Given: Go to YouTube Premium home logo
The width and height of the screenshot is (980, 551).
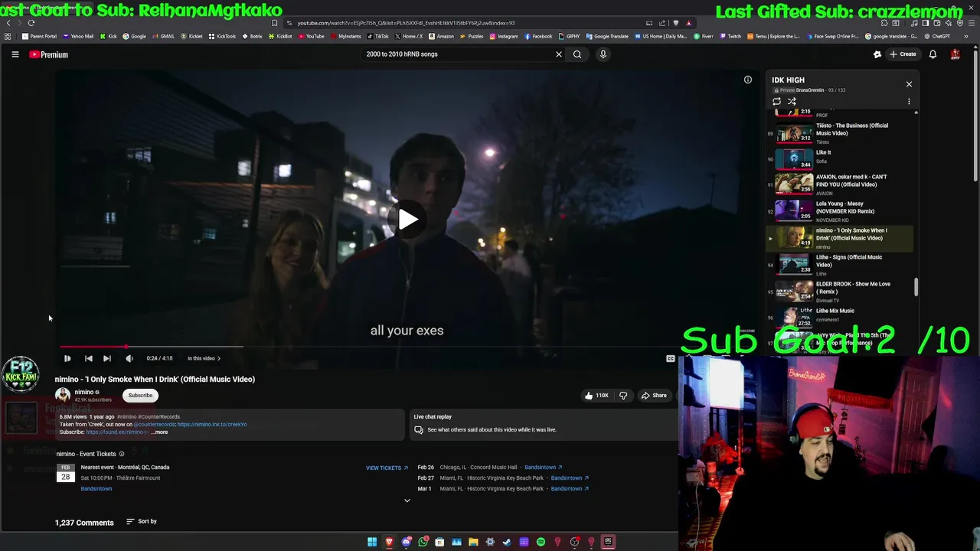Looking at the screenshot, I should [49, 54].
